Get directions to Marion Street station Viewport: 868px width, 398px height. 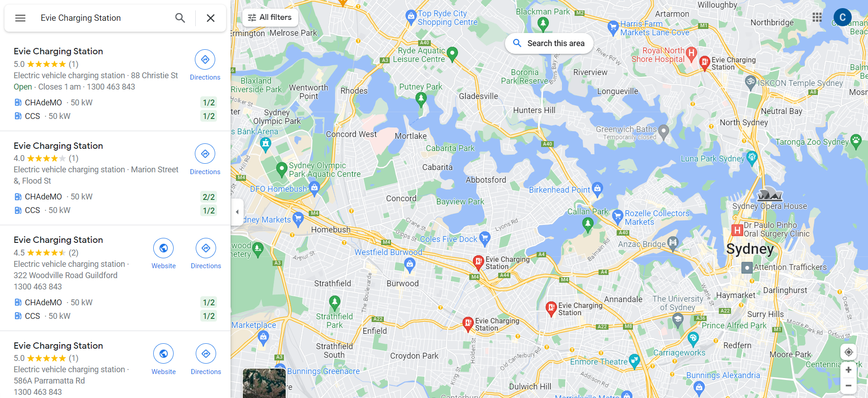(205, 160)
